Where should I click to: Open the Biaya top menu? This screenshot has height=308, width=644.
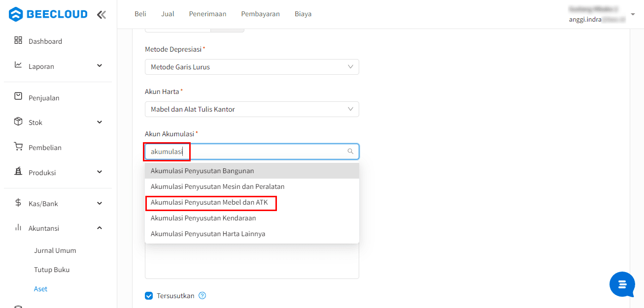coord(303,14)
